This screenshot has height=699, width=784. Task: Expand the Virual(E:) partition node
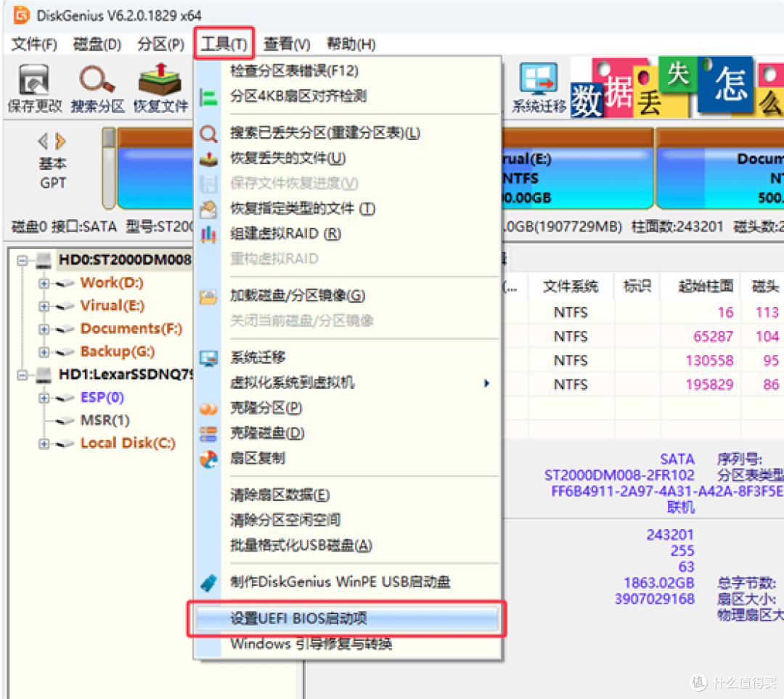coord(44,306)
